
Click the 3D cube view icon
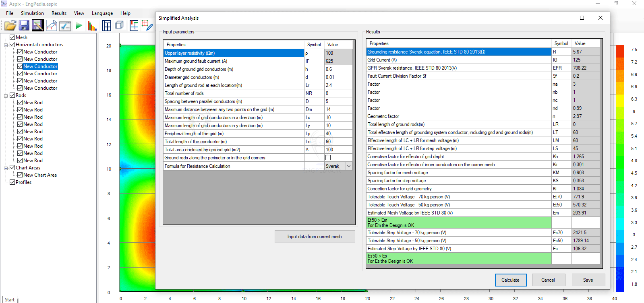click(x=119, y=26)
